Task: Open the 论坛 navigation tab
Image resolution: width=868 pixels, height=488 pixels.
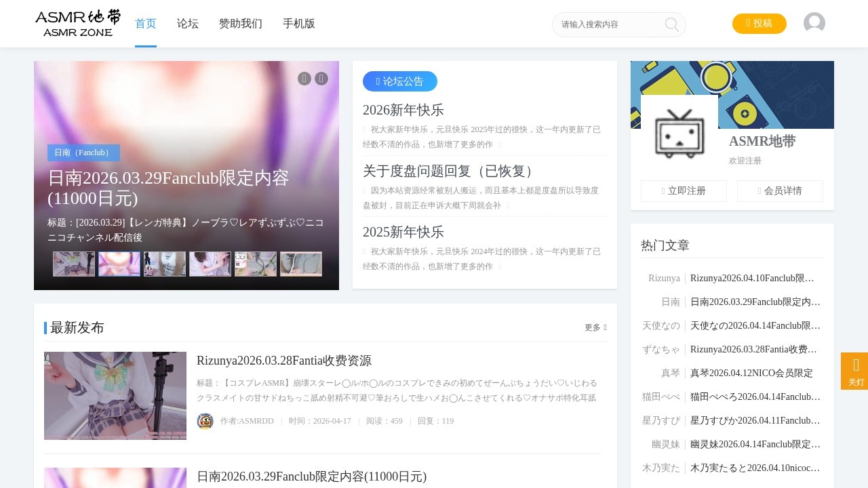Action: pos(188,24)
